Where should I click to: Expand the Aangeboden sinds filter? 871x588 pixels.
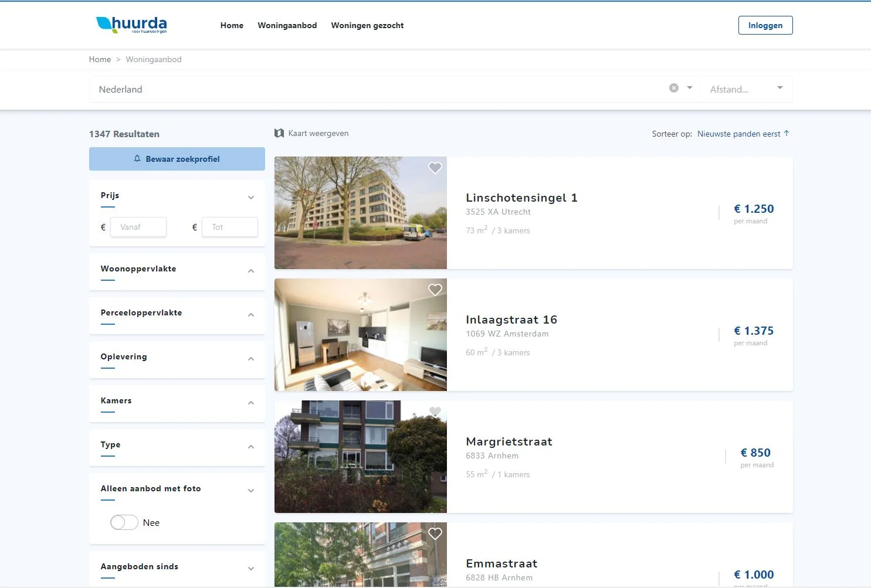pos(251,568)
